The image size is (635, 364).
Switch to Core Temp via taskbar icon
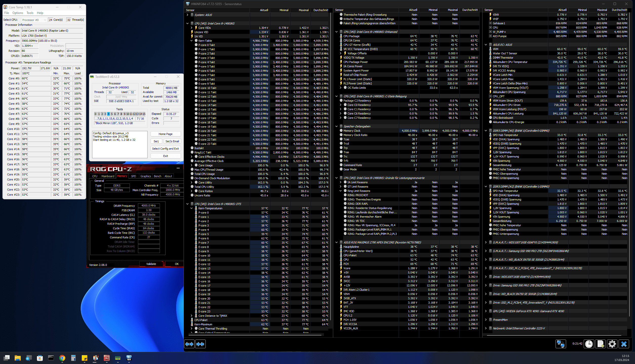(x=96, y=358)
